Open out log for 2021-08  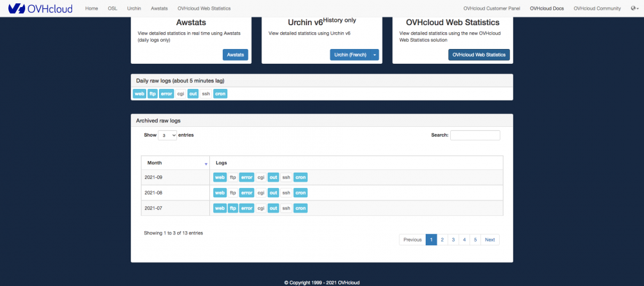click(273, 193)
